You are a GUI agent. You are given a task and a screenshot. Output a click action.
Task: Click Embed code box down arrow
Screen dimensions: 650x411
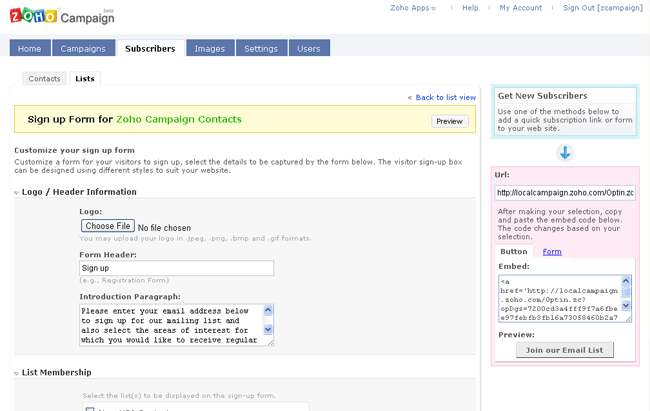coord(626,305)
